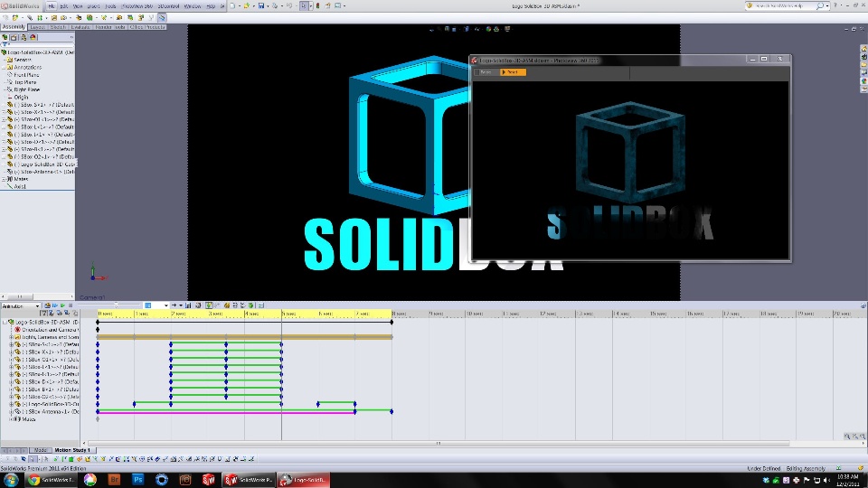
Task: Switch to the Sketch command tab
Action: pos(58,26)
